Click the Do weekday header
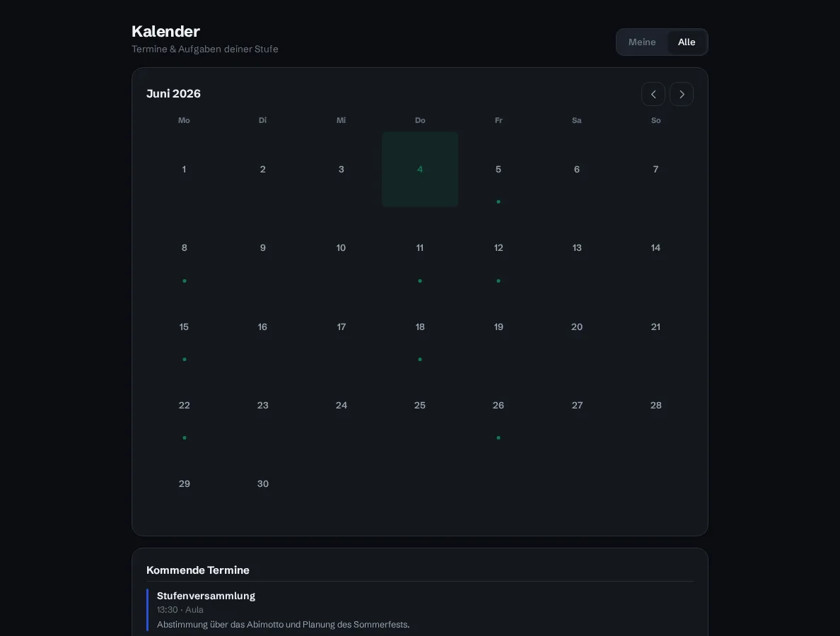Screen dimensions: 840x636 (x=420, y=120)
